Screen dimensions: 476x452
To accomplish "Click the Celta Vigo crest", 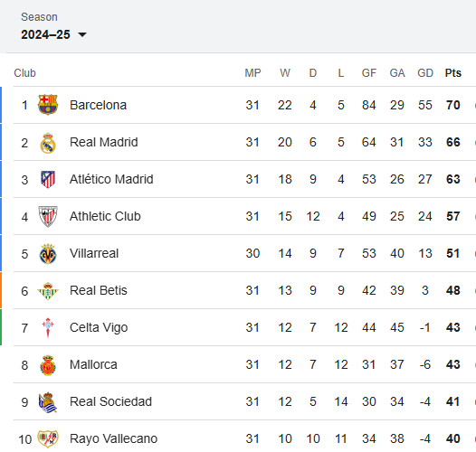I will [x=48, y=328].
